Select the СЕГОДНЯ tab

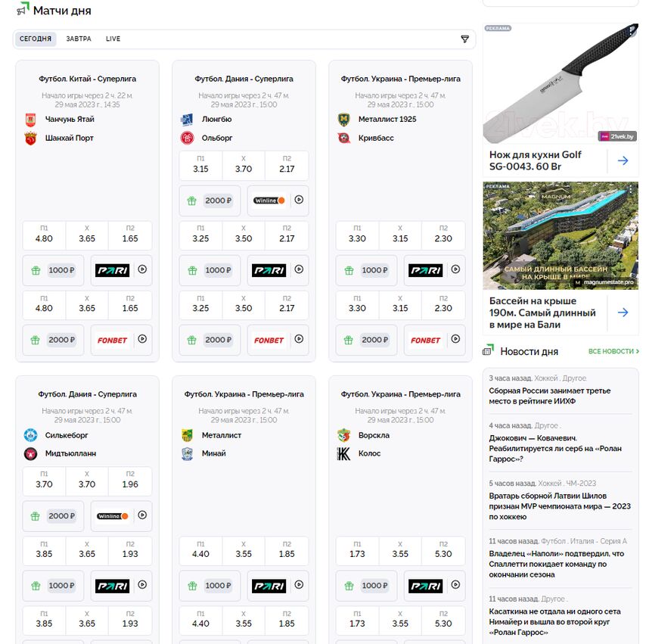[36, 39]
